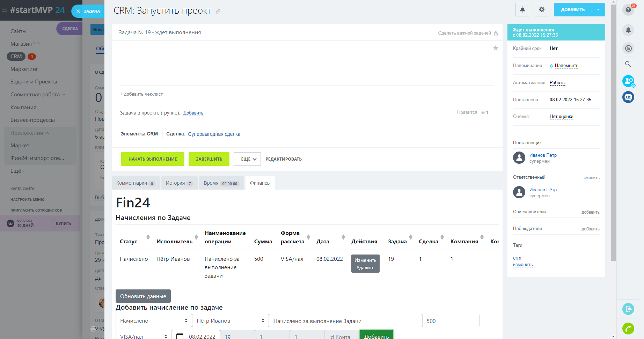Mark task as favorite with star icon
Image resolution: width=644 pixels, height=339 pixels.
click(495, 48)
